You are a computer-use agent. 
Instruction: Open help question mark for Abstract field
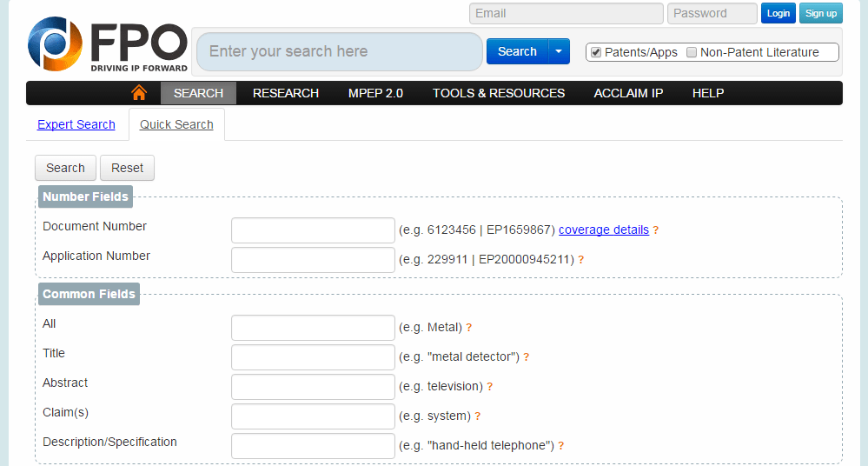[x=489, y=387]
